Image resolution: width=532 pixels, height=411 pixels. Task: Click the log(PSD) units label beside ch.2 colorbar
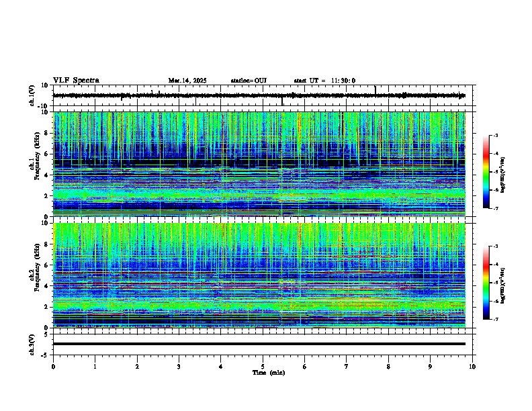(x=503, y=285)
